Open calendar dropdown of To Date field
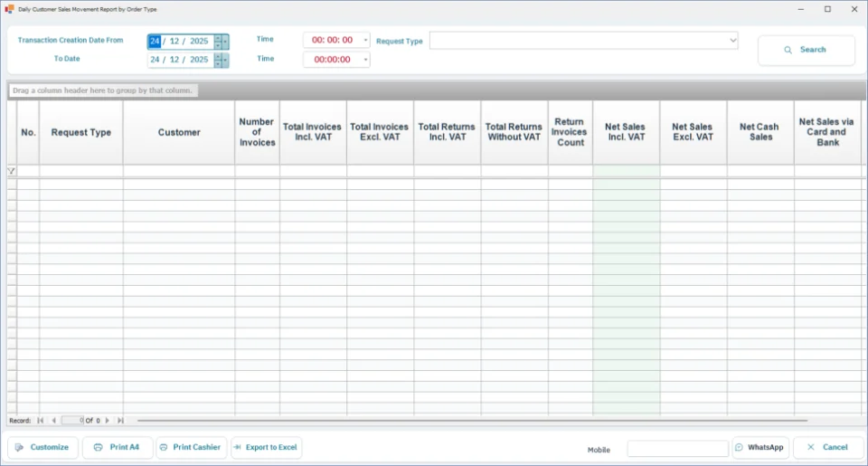 (225, 60)
